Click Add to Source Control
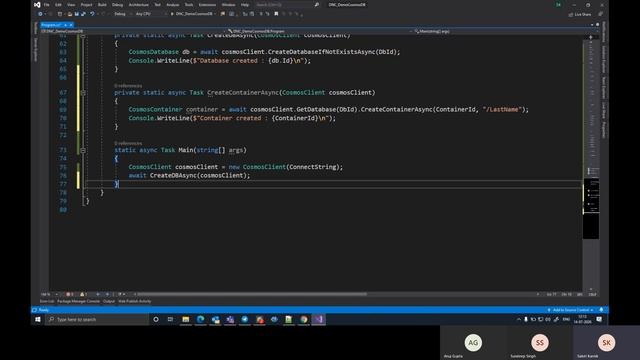 coord(571,310)
